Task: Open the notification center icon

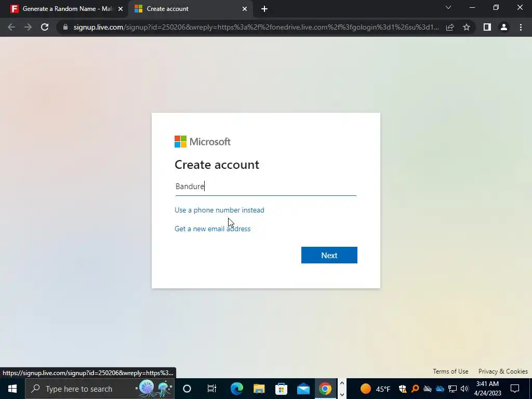Action: click(515, 389)
